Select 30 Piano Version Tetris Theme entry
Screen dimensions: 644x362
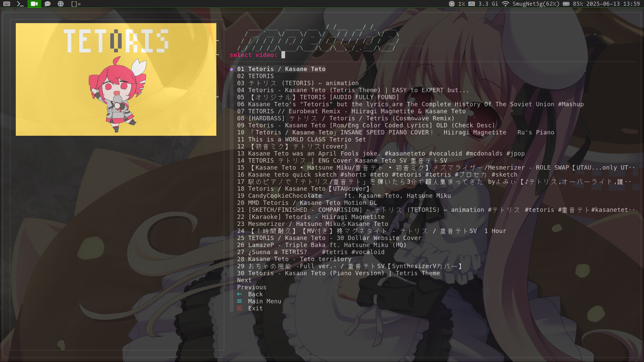[338, 273]
